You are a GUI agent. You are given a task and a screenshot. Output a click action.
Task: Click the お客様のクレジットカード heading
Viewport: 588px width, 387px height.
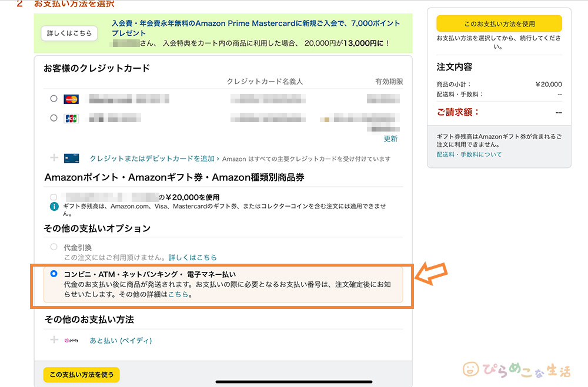click(x=97, y=68)
